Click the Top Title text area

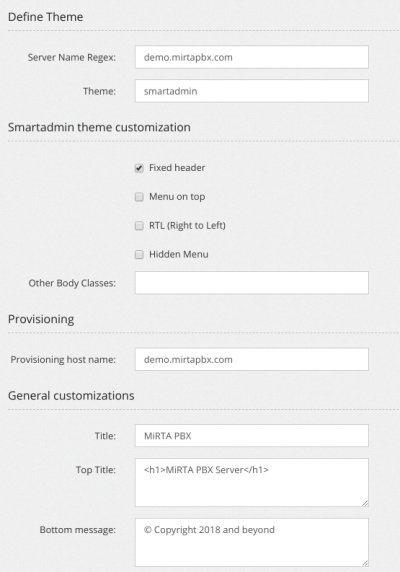(252, 483)
